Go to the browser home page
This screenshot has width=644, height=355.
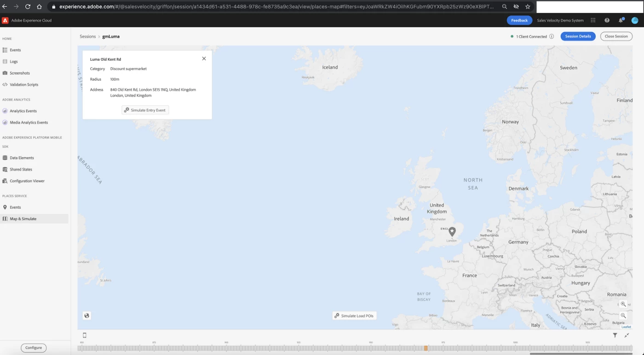click(x=39, y=6)
